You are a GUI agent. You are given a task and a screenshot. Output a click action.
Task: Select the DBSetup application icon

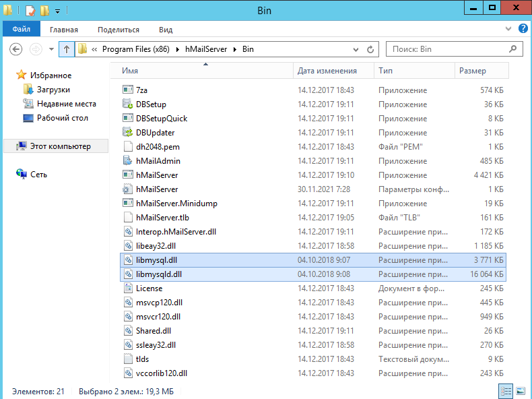coord(127,104)
